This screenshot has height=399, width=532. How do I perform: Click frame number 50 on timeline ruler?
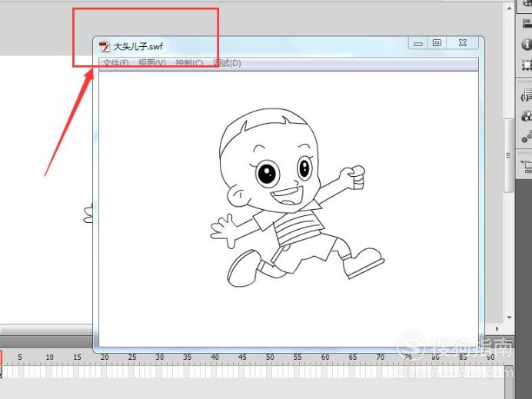point(270,357)
